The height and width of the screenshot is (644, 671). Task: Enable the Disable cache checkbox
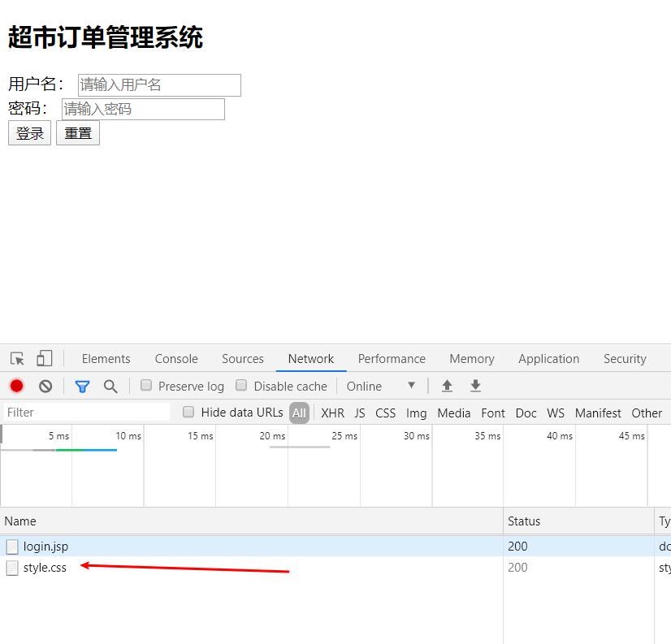[241, 385]
